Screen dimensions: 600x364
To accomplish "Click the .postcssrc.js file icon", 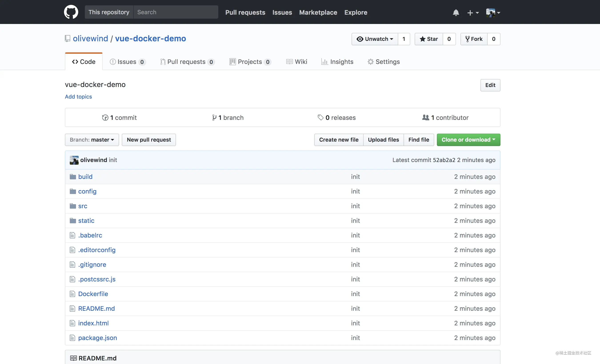I will coord(72,279).
